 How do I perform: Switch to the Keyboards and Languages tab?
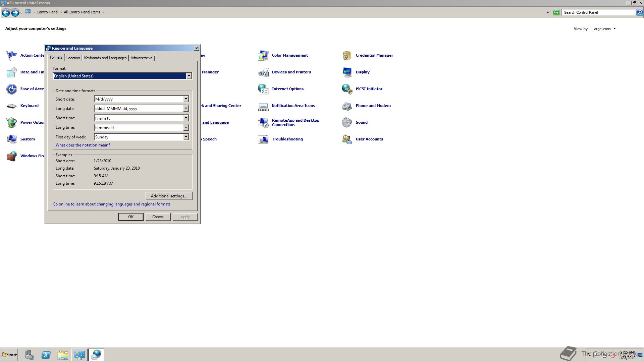pyautogui.click(x=105, y=58)
